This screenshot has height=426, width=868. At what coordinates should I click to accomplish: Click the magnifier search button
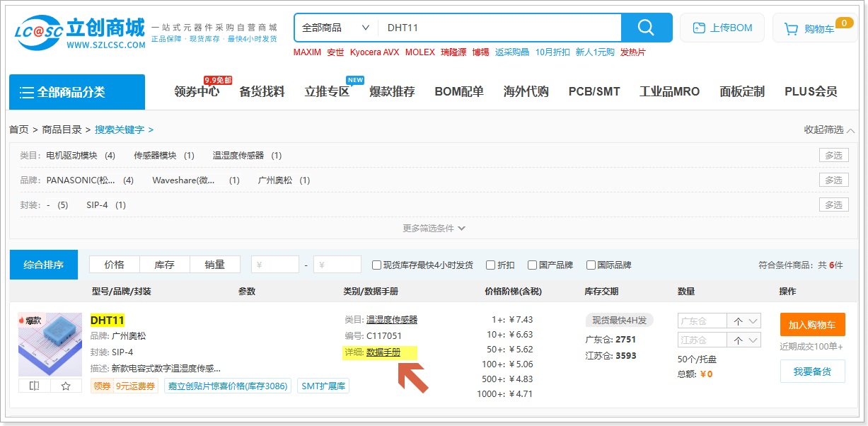(x=647, y=28)
